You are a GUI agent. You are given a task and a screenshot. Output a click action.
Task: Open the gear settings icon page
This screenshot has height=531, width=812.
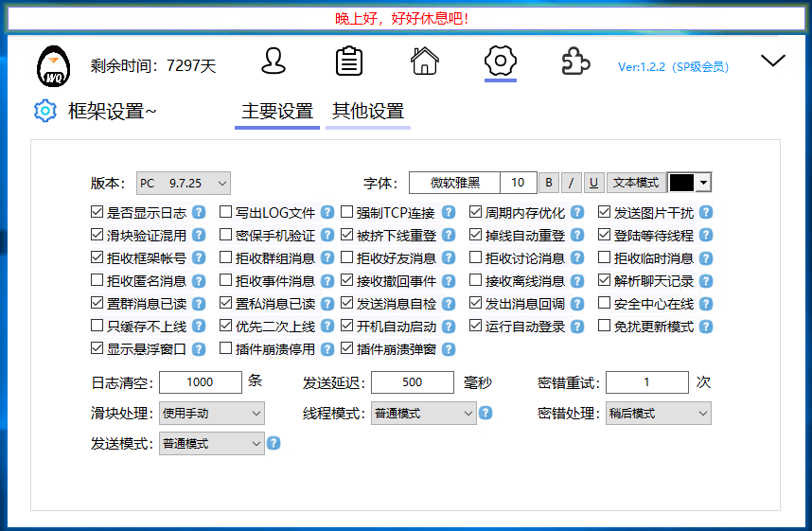500,62
